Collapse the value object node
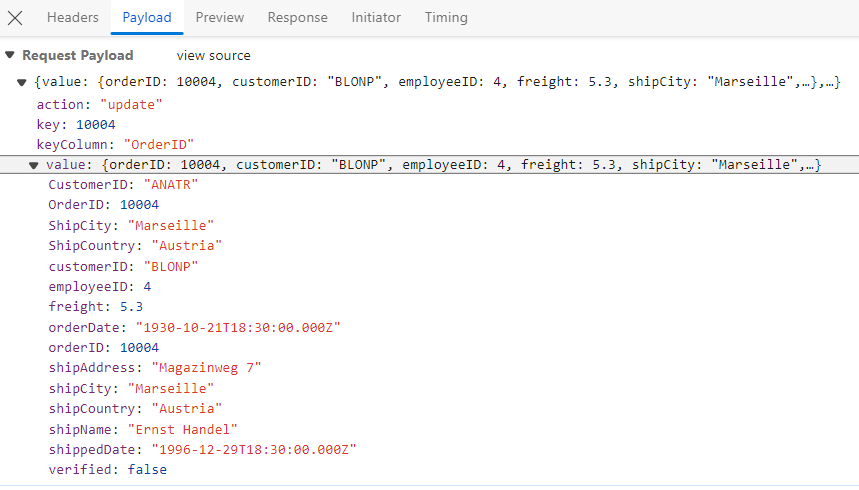 pyautogui.click(x=34, y=165)
